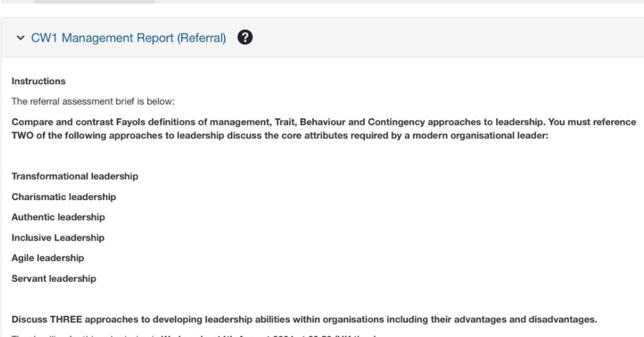Click the 'Discuss THREE approaches' sentence

(x=304, y=319)
